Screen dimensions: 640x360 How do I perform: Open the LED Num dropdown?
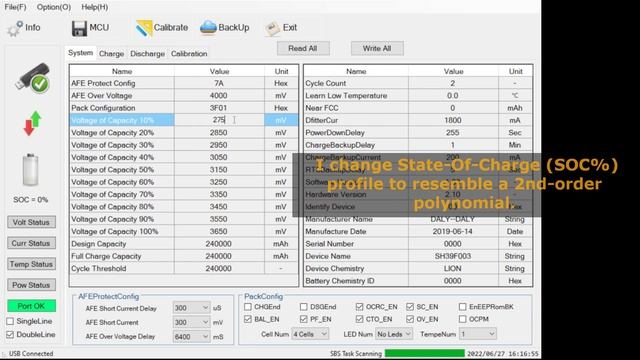[393, 334]
